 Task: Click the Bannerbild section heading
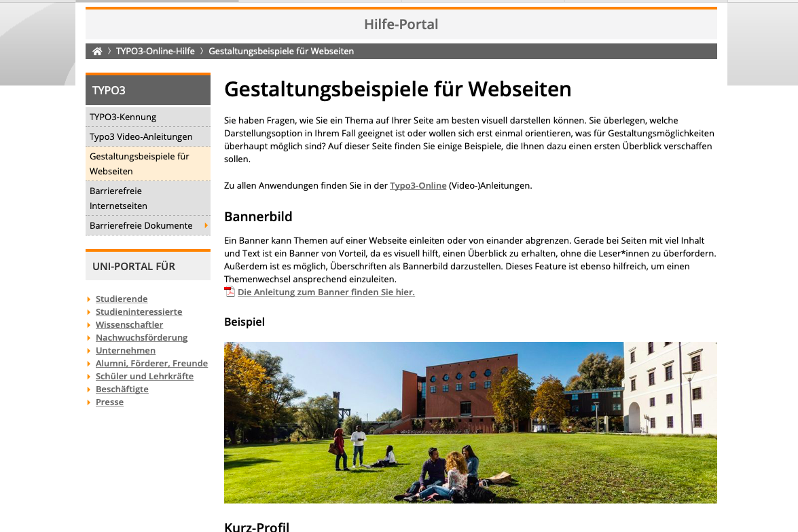pos(258,216)
